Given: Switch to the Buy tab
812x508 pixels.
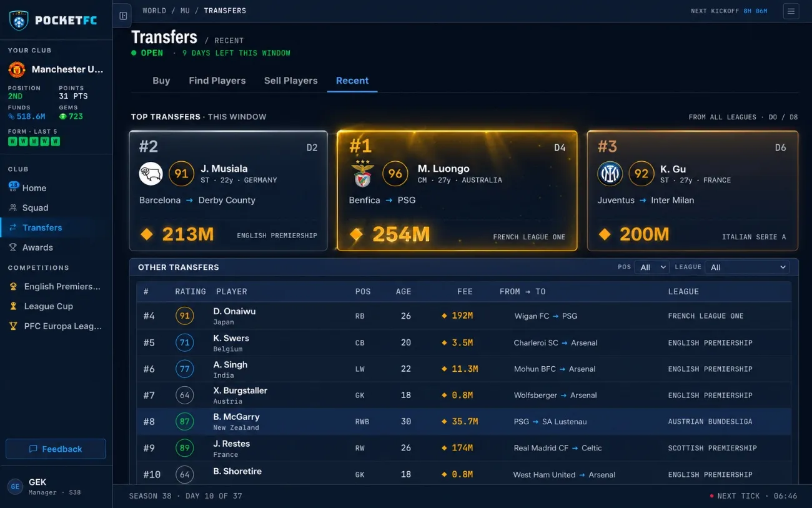Looking at the screenshot, I should (x=161, y=81).
